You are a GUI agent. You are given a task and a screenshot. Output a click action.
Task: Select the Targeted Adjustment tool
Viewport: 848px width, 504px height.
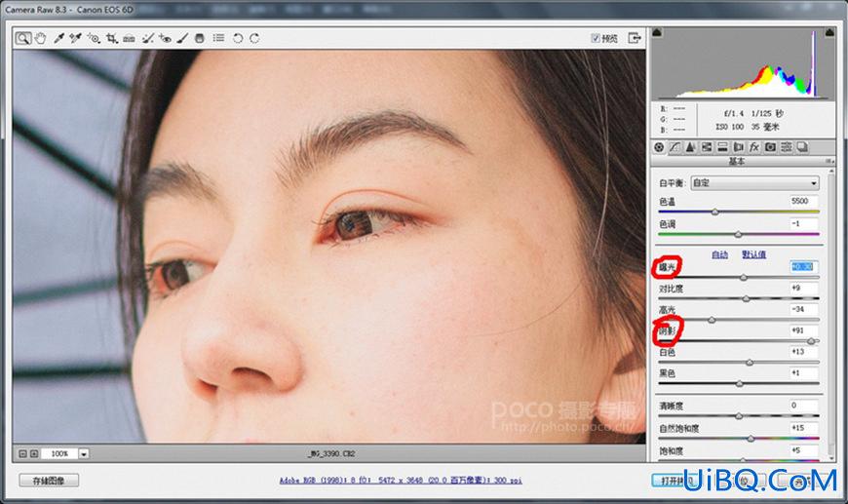point(94,38)
